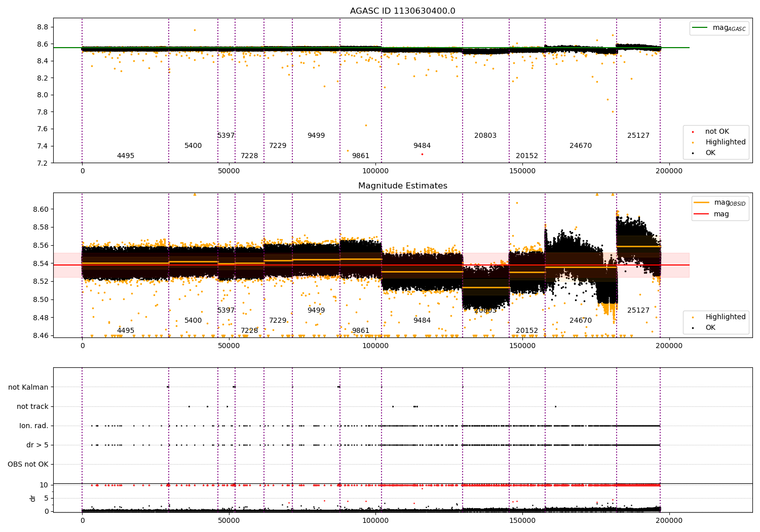Select 'not OK' legend entry in top plot
The width and height of the screenshot is (760, 532).
point(717,132)
